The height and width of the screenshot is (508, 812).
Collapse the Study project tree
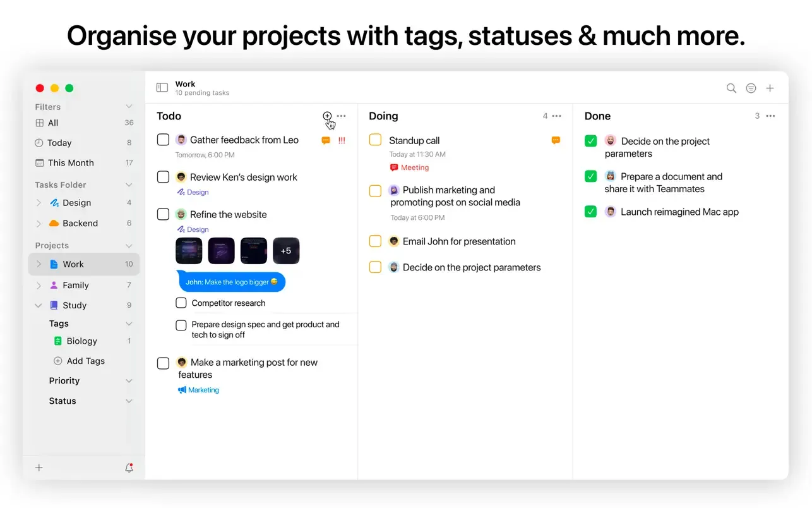pos(39,305)
